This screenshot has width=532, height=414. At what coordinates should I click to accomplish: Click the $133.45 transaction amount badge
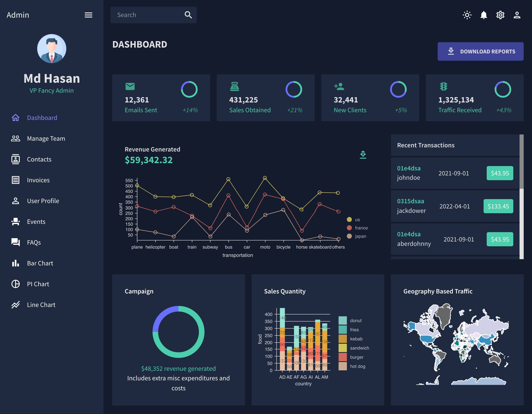[498, 206]
